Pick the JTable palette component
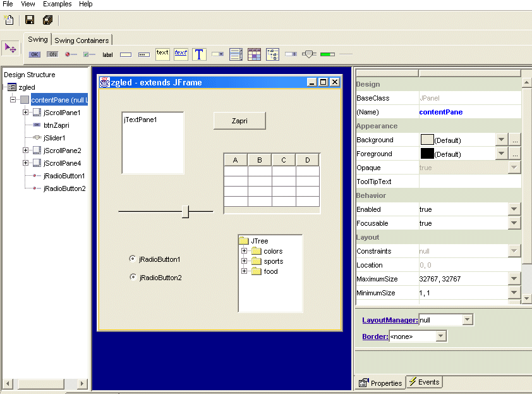Image resolution: width=532 pixels, height=394 pixels. (254, 54)
